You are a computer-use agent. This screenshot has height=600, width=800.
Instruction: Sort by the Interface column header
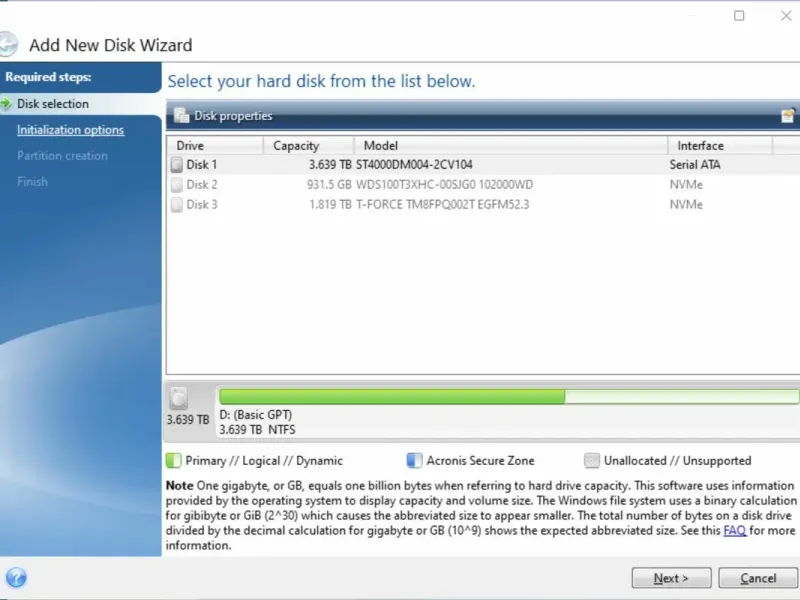click(x=720, y=145)
